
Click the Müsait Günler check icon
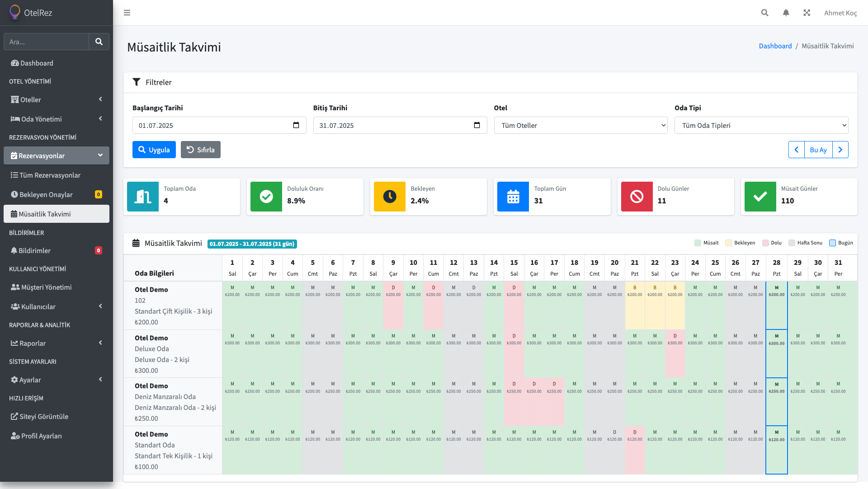pyautogui.click(x=760, y=197)
